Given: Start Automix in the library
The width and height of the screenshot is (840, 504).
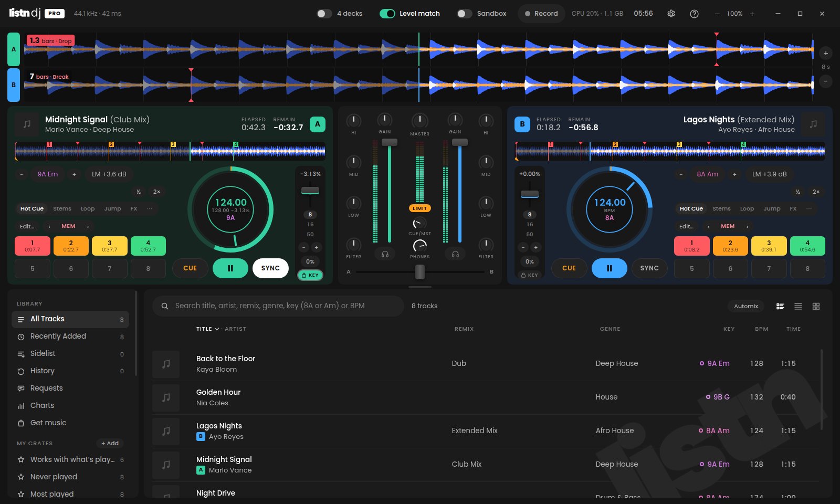Looking at the screenshot, I should tap(746, 306).
